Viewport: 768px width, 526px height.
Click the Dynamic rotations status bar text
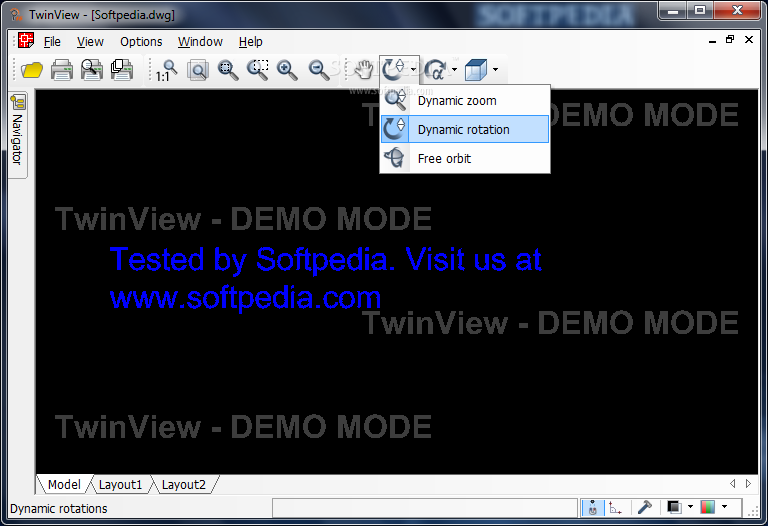[x=59, y=508]
